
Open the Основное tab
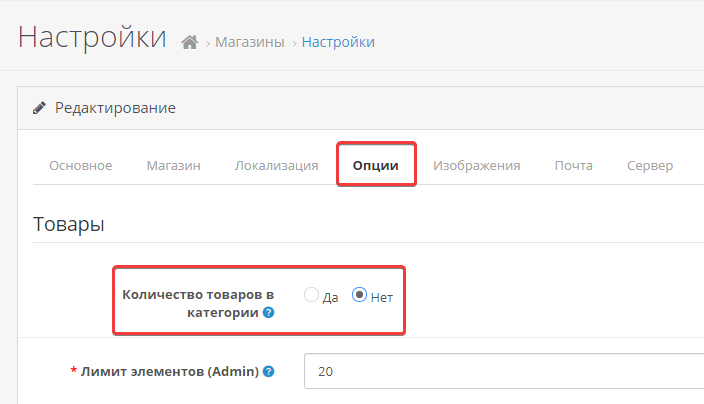(80, 166)
